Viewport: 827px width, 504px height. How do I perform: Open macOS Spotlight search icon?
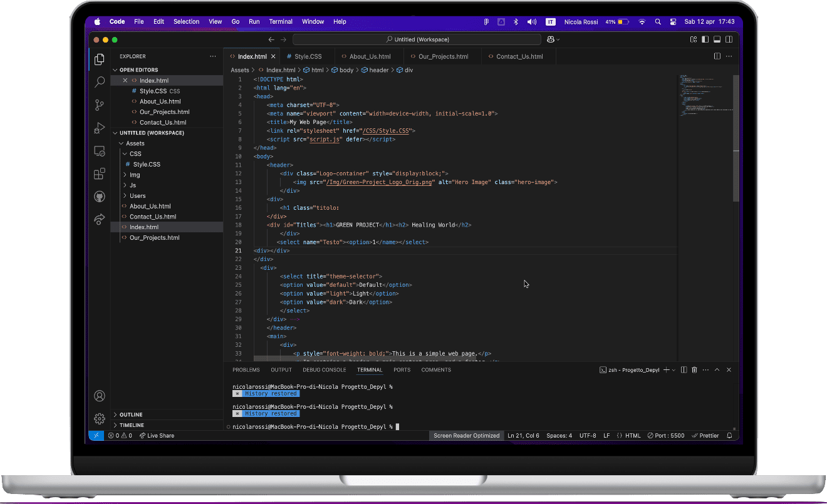click(x=658, y=21)
